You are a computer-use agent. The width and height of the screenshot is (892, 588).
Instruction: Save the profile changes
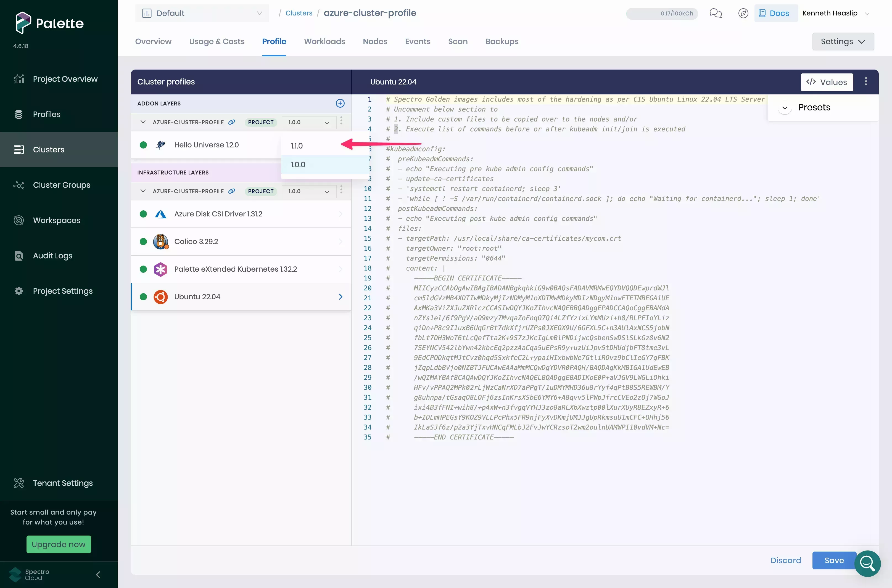click(833, 560)
